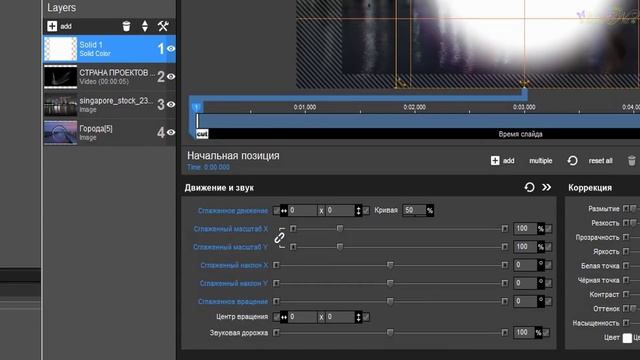The width and height of the screenshot is (640, 360).
Task: Click Звуковая дорожка percent value field
Action: point(524,333)
